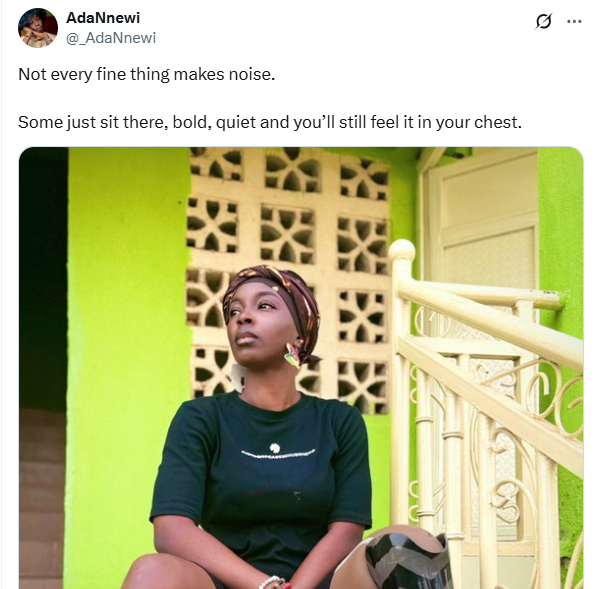Click AdaNnewi's round profile avatar
595x589 pixels.
click(x=38, y=28)
